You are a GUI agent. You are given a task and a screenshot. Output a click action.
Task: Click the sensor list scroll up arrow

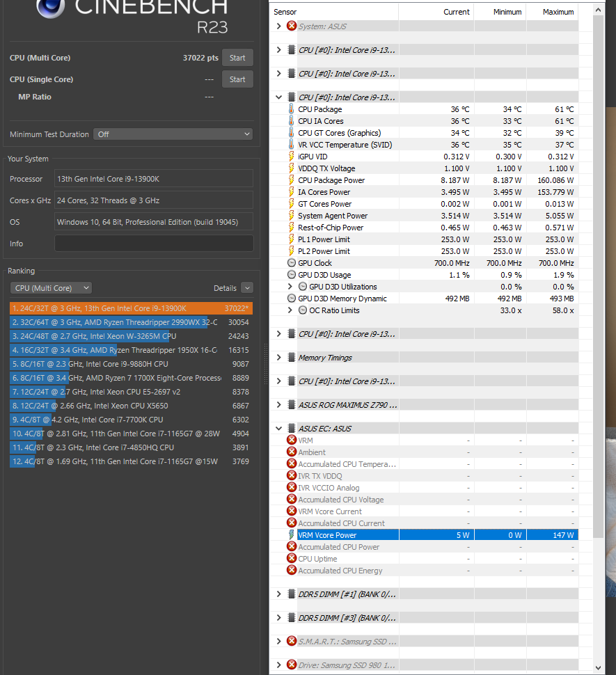pyautogui.click(x=598, y=10)
